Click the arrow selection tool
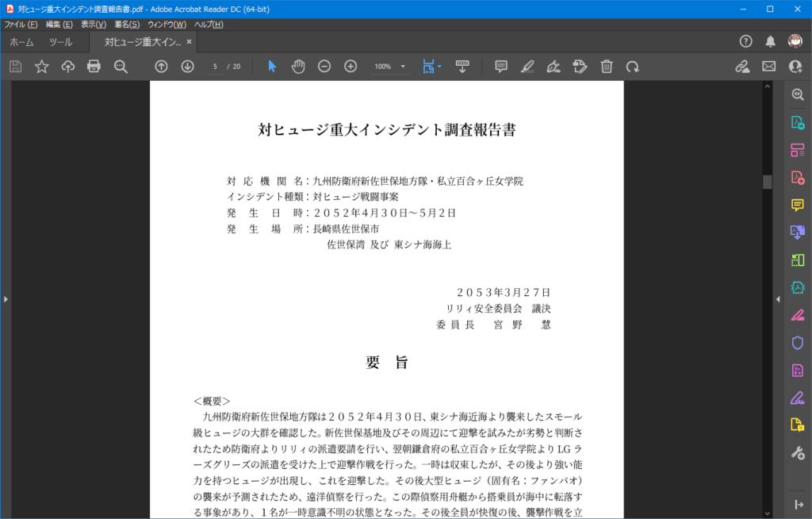This screenshot has height=519, width=812. [272, 67]
